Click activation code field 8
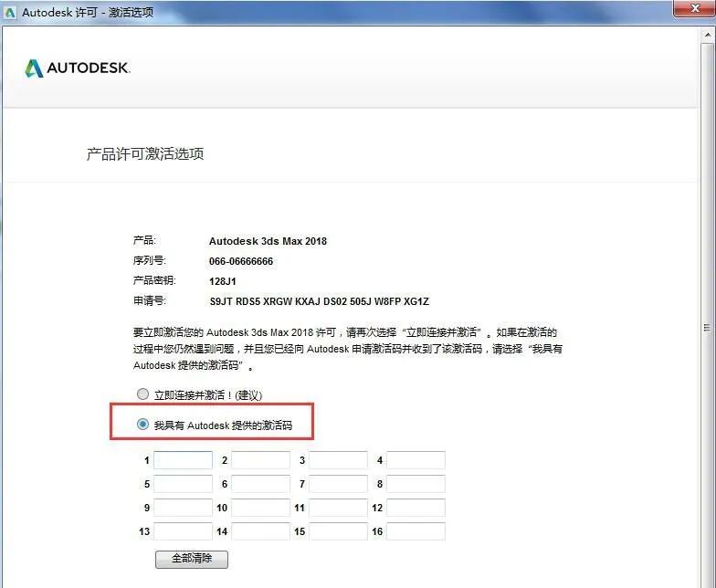The height and width of the screenshot is (588, 716). tap(416, 484)
